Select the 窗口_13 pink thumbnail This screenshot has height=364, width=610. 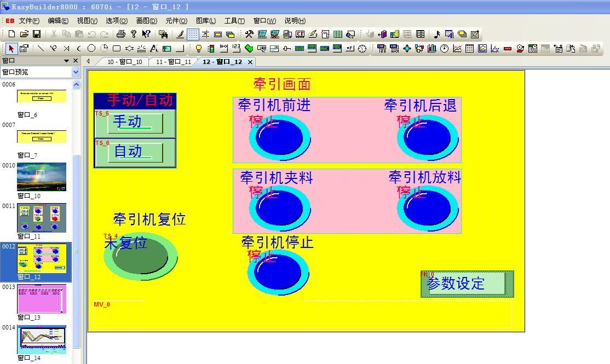tap(42, 299)
